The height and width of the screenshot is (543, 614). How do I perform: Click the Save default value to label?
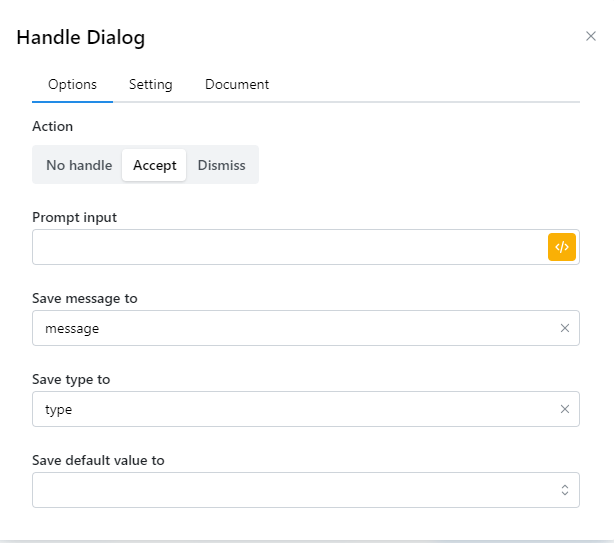click(x=98, y=460)
